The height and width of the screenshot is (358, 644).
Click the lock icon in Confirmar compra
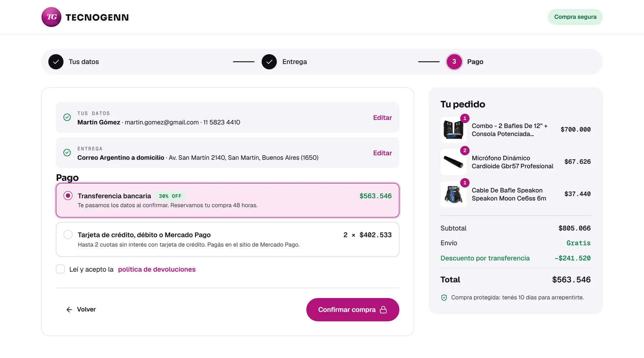[x=383, y=310]
